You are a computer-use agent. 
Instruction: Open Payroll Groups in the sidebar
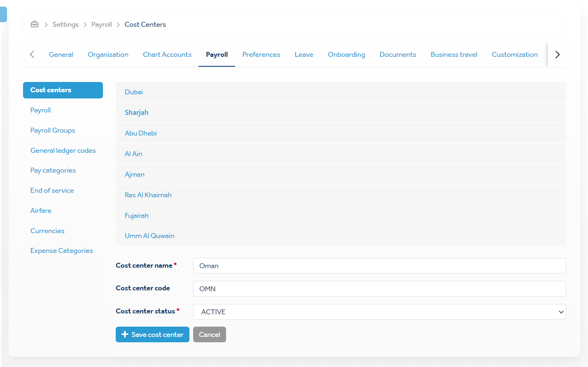coord(53,130)
